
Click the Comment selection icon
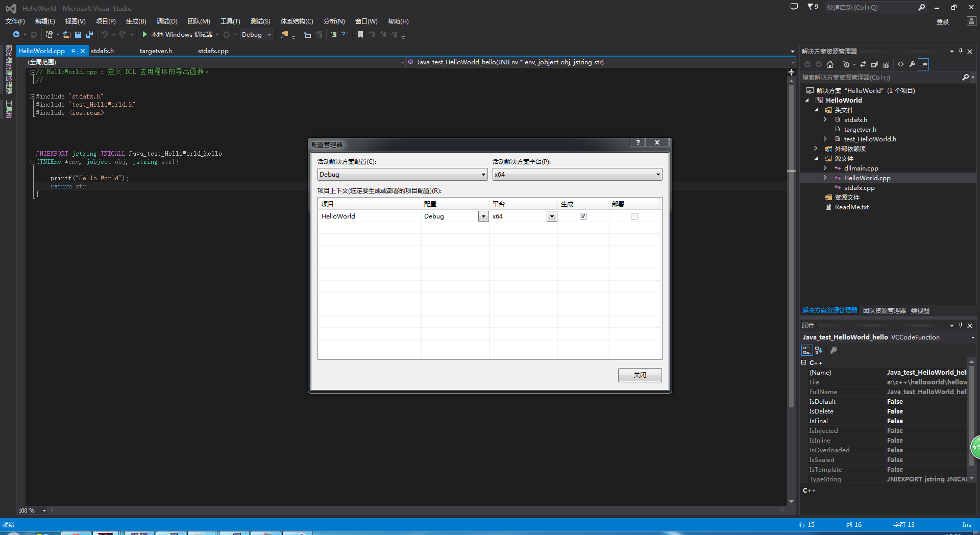pos(334,35)
